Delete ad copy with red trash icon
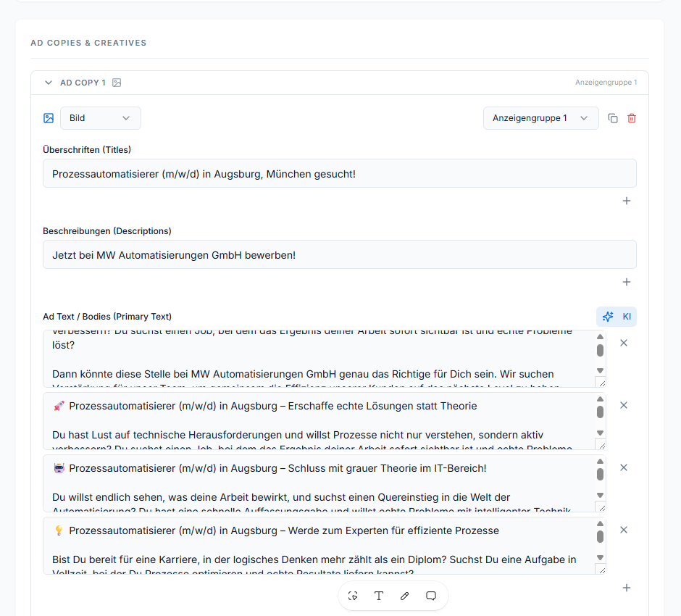The width and height of the screenshot is (681, 616). 632,118
